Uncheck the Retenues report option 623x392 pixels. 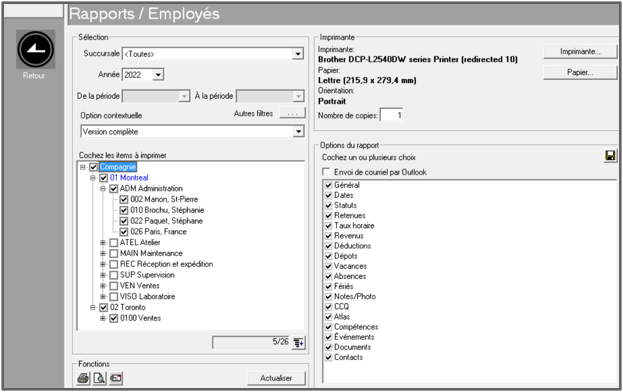[329, 216]
